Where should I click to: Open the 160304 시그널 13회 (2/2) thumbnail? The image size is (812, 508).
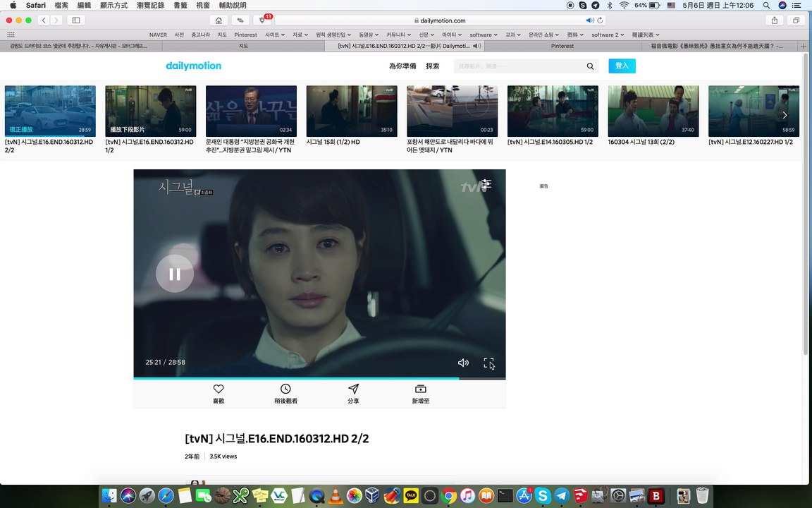tap(653, 111)
